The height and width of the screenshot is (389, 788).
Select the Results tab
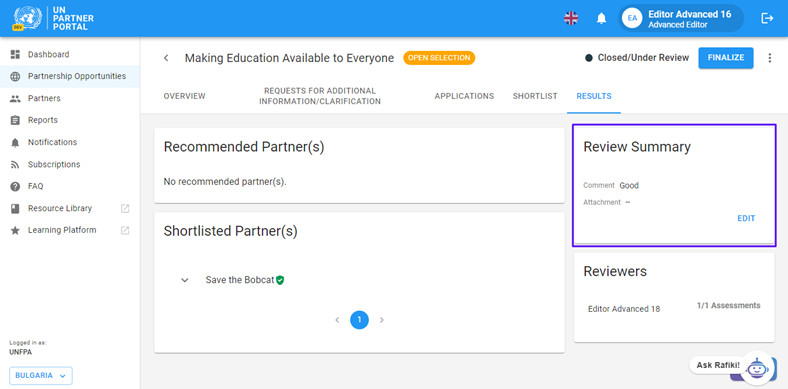click(594, 96)
